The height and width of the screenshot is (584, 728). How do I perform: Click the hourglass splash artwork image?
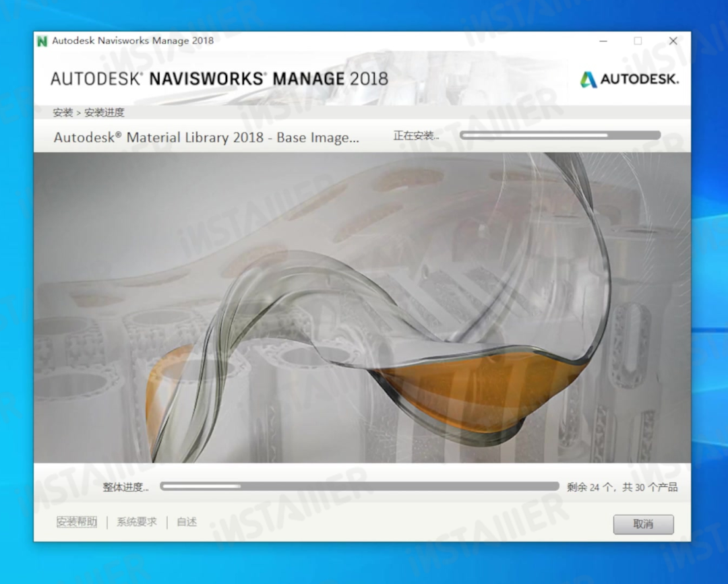pos(362,308)
